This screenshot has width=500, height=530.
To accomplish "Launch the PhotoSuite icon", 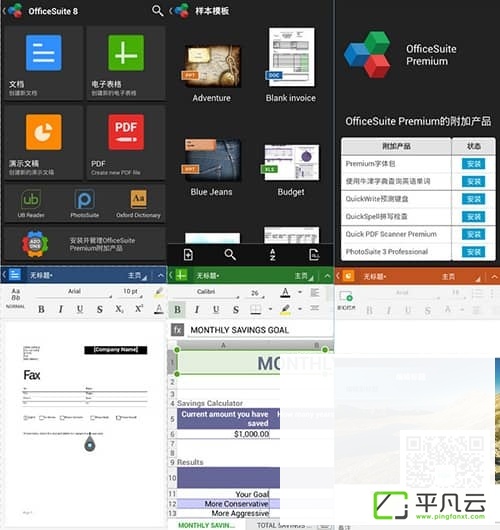I will (85, 203).
